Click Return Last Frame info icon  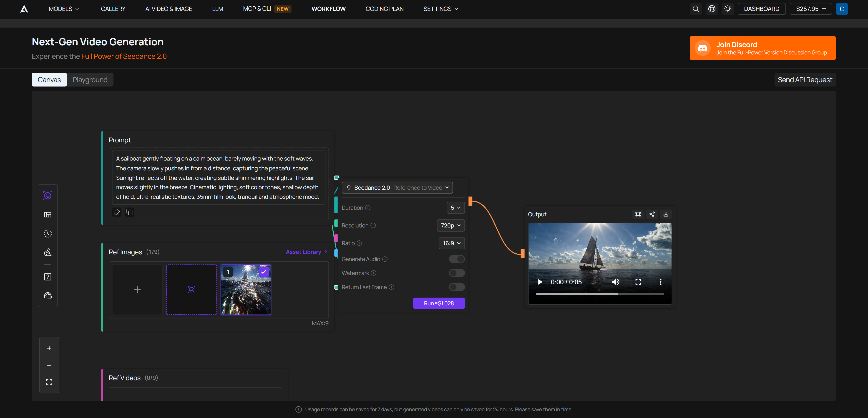pyautogui.click(x=391, y=287)
